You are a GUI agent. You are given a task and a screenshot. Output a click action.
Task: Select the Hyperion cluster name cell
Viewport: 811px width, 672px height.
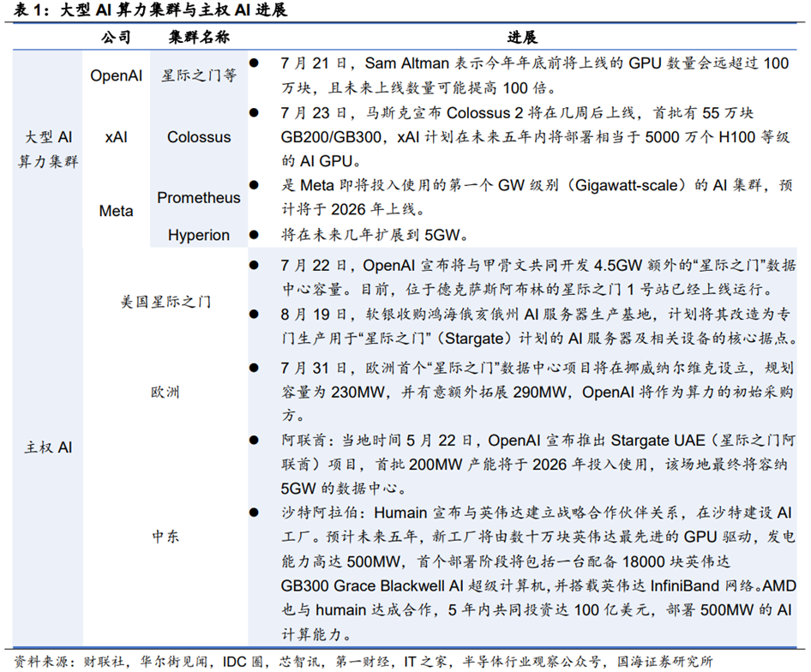pos(199,235)
